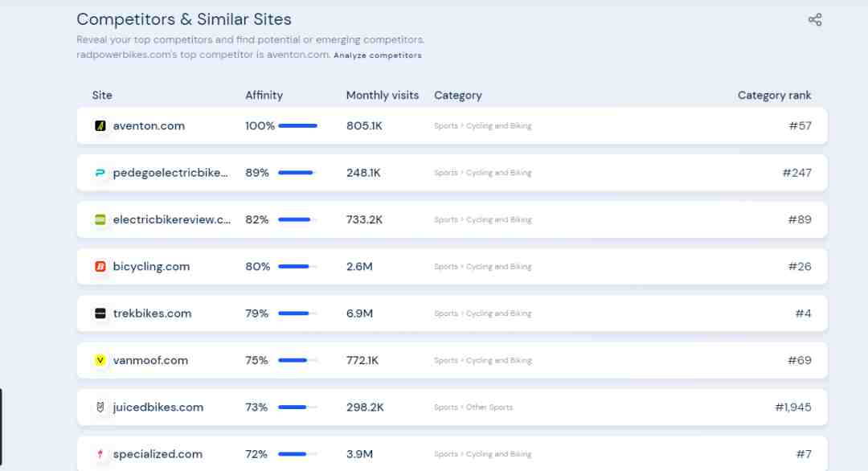The height and width of the screenshot is (471, 868).
Task: Open the vanmoof.com site link
Action: tap(150, 360)
